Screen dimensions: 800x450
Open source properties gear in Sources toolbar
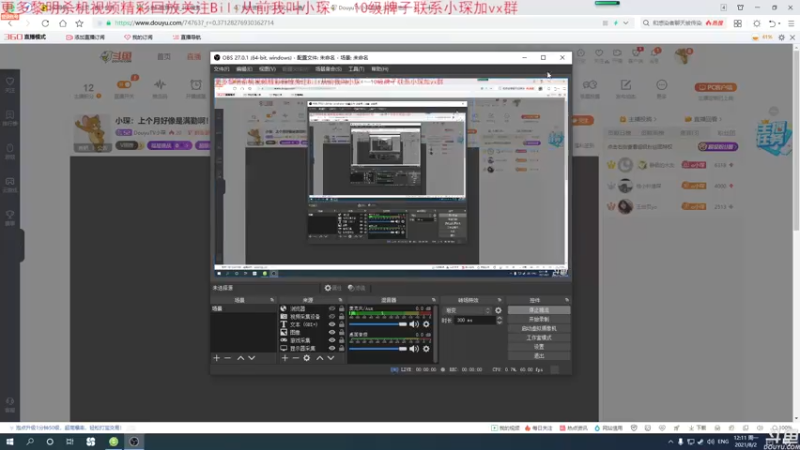307,358
